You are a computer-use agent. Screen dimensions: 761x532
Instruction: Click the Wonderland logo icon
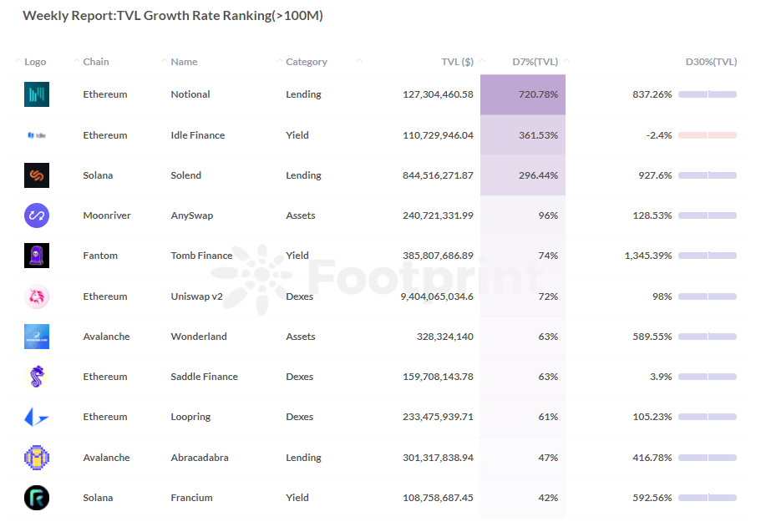(37, 337)
